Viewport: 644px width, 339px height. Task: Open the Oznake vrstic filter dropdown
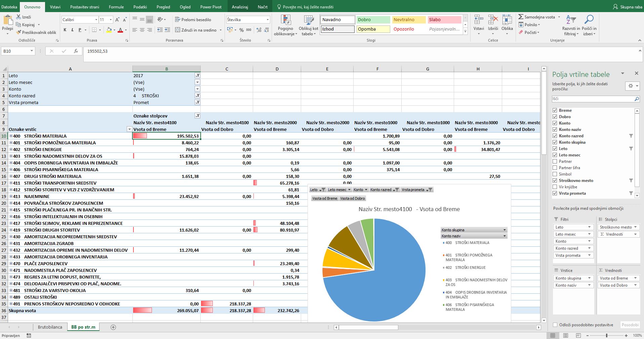tap(129, 129)
